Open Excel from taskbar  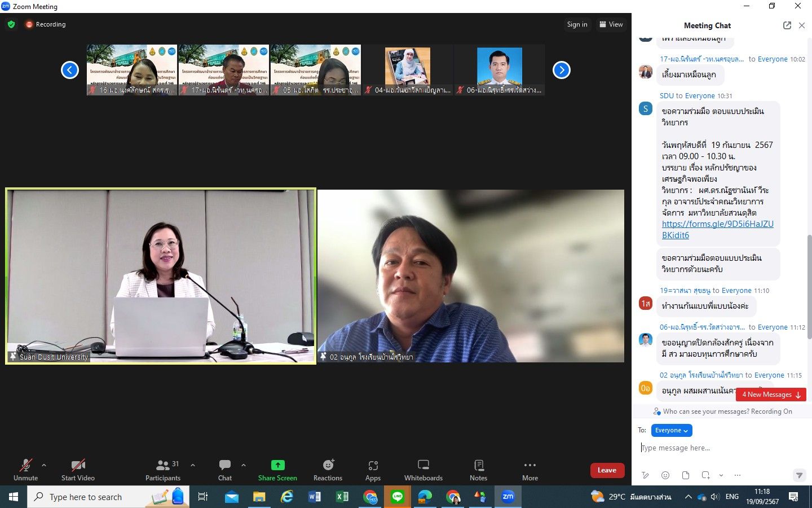pyautogui.click(x=342, y=497)
